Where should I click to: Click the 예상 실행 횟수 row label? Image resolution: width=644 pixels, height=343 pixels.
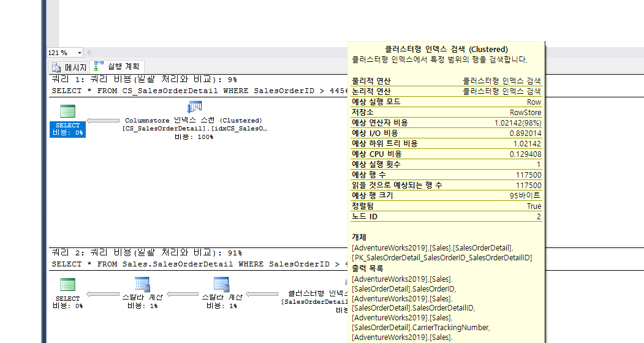click(x=376, y=164)
